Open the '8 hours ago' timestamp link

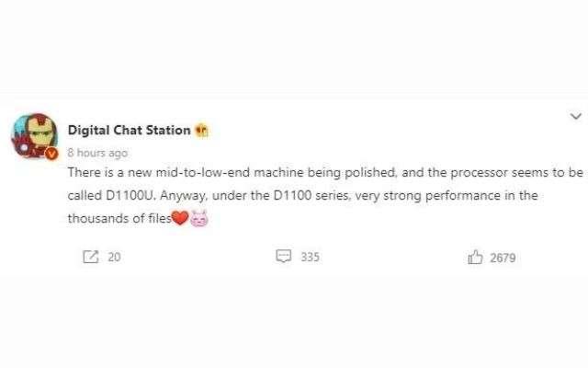(97, 153)
